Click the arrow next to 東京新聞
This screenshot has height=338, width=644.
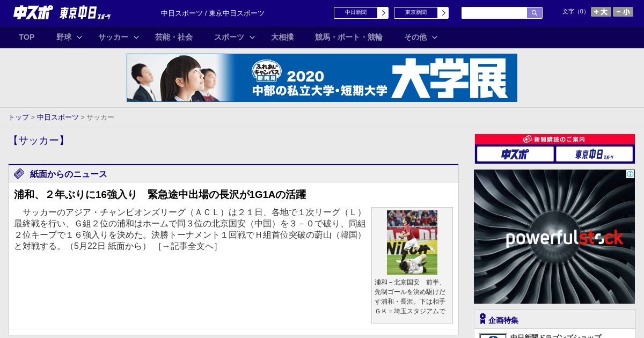coord(443,13)
